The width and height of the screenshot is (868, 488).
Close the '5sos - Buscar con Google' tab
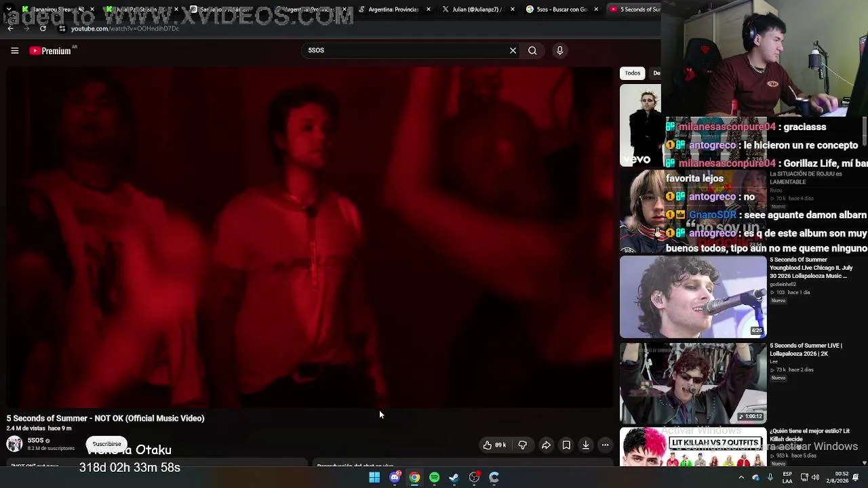coord(596,9)
